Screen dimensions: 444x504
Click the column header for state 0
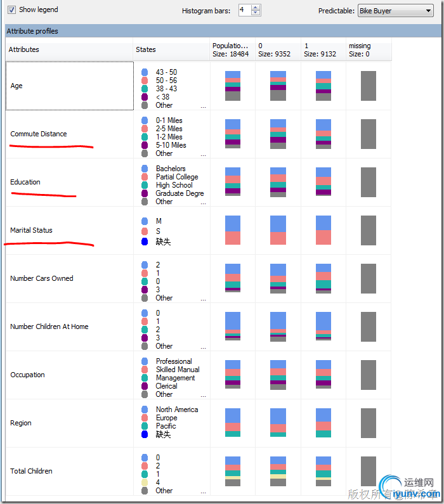pyautogui.click(x=278, y=49)
